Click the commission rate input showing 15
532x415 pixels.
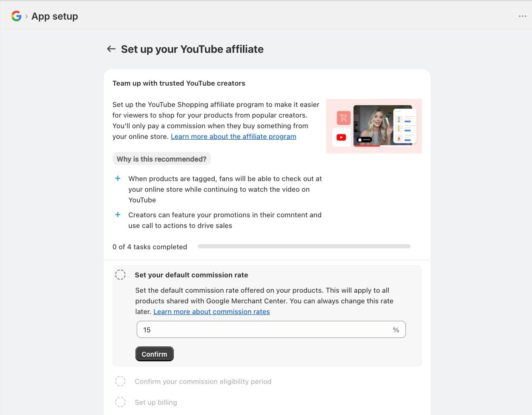[x=271, y=329]
